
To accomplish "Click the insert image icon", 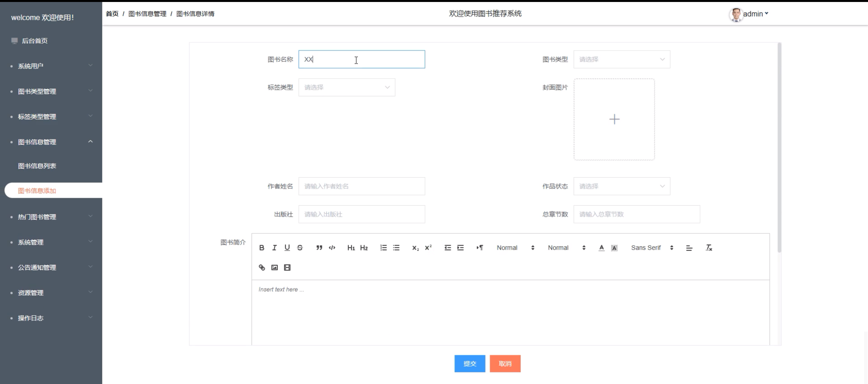I will coord(275,268).
